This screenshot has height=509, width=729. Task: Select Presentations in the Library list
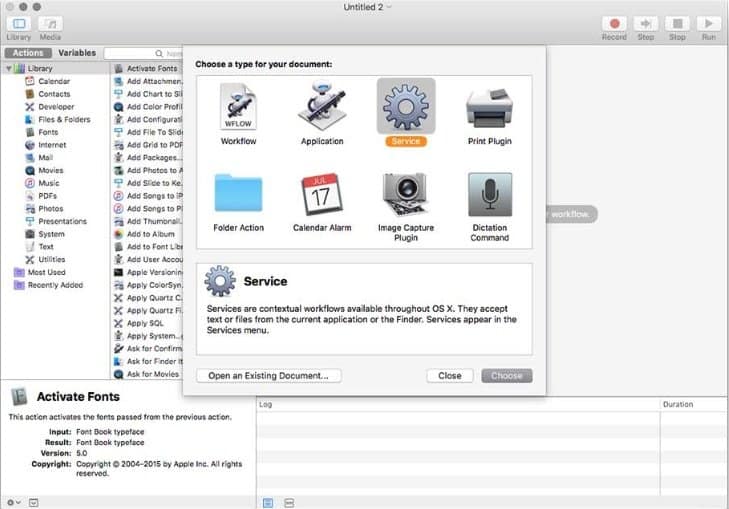tap(62, 221)
